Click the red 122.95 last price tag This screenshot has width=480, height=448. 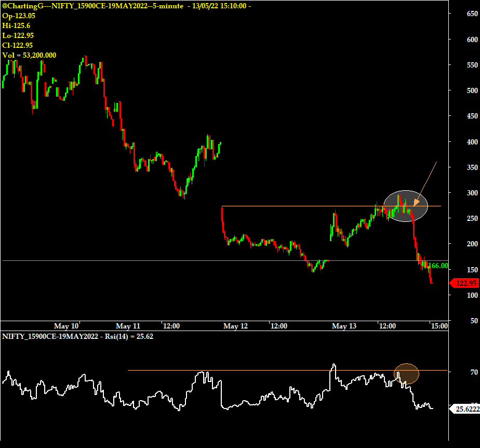[464, 283]
